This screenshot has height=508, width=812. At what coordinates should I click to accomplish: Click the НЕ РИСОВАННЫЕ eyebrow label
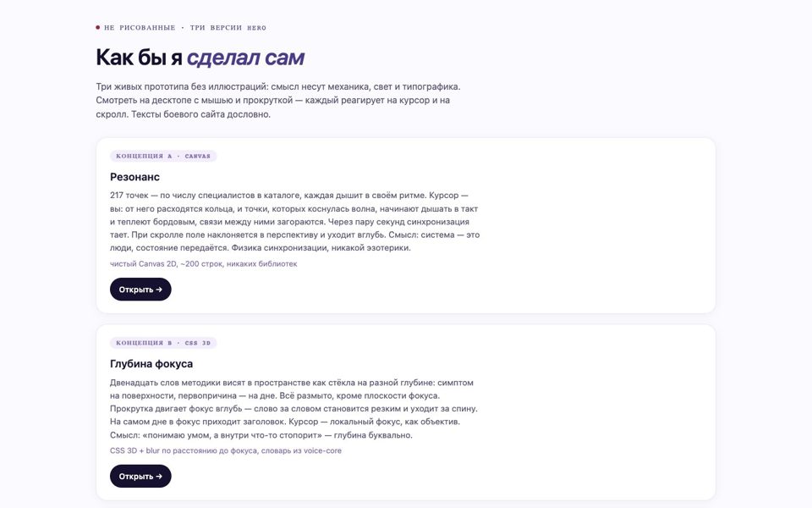coord(140,28)
